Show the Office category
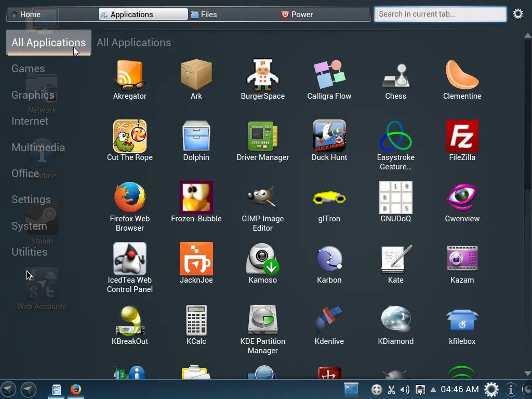This screenshot has height=399, width=532. point(25,174)
